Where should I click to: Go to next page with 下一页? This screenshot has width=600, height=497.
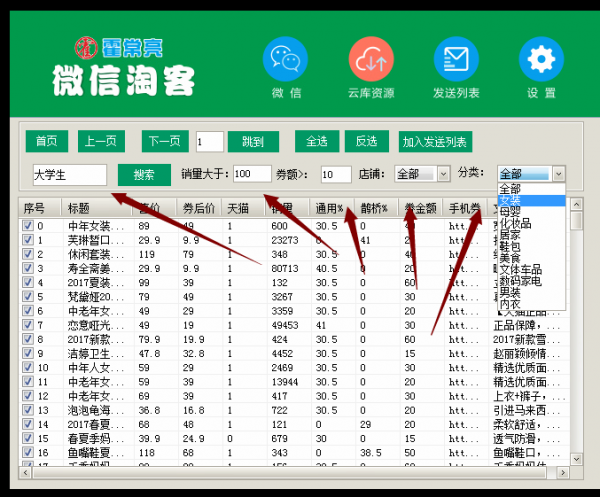[x=165, y=141]
